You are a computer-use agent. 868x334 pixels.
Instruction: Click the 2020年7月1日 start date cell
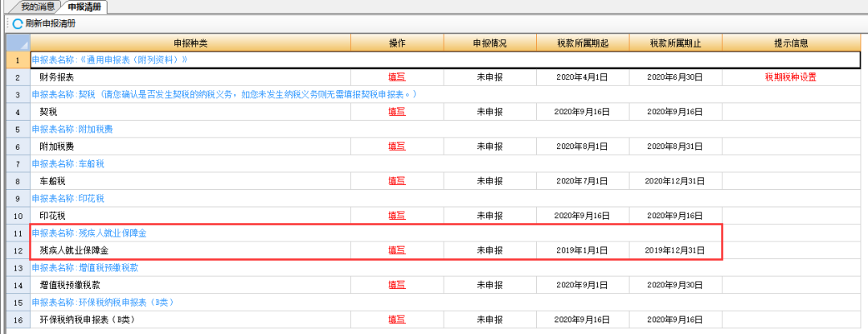pos(583,180)
